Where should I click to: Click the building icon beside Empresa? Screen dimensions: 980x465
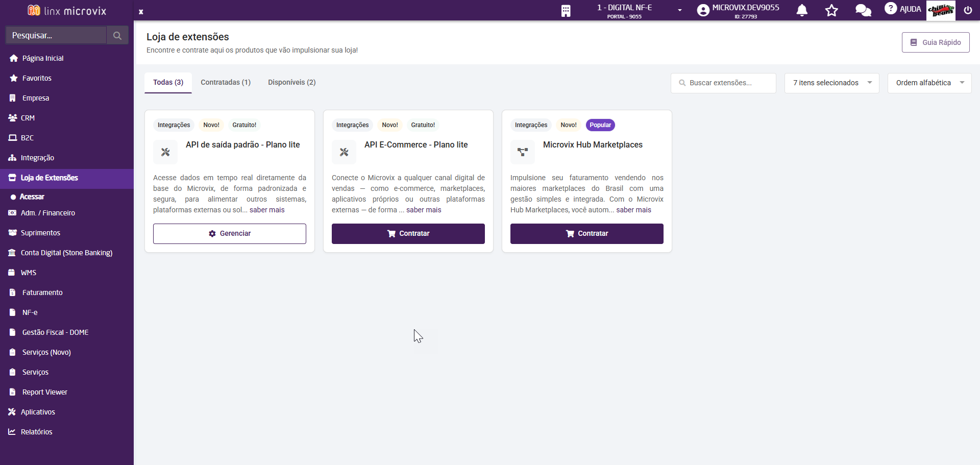(x=13, y=98)
